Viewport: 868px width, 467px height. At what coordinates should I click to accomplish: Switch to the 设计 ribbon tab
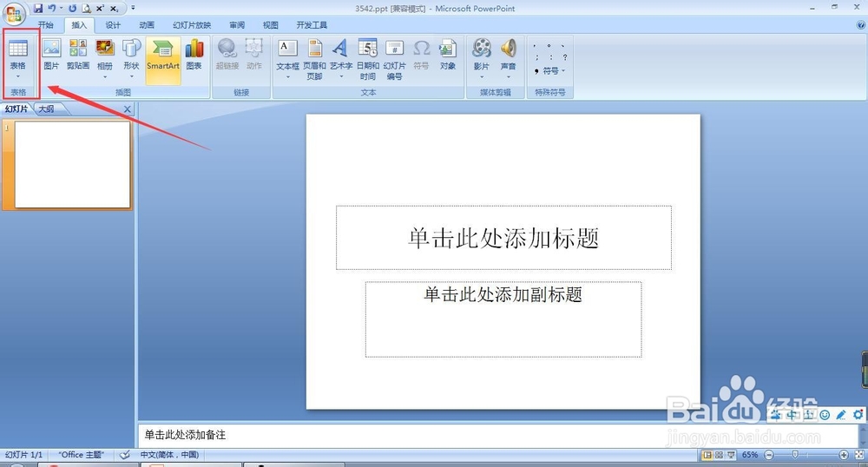point(113,25)
